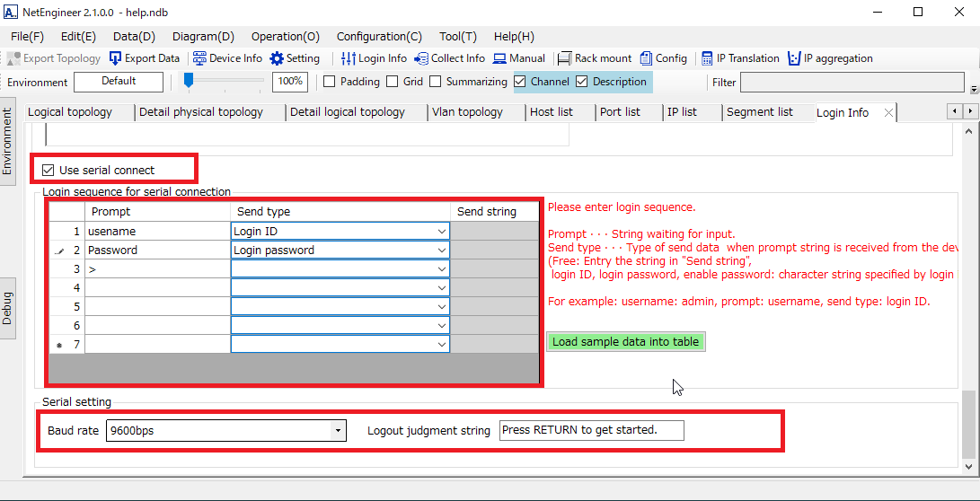
Task: Click the Login Info toolbar icon
Action: (x=349, y=58)
